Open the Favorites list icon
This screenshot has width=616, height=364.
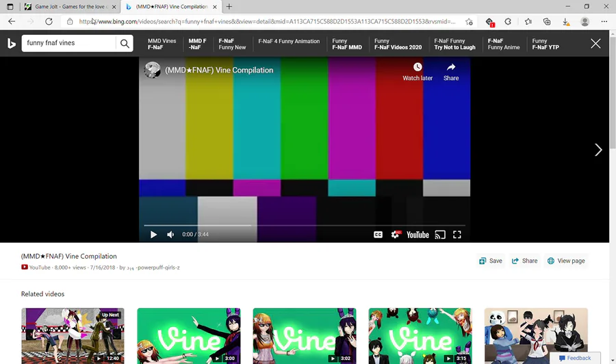[x=528, y=22]
